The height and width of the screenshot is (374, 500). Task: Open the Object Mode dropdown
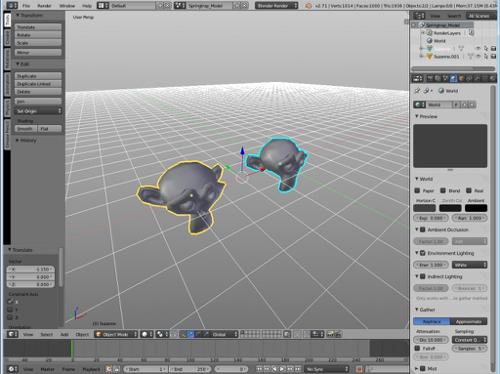116,334
